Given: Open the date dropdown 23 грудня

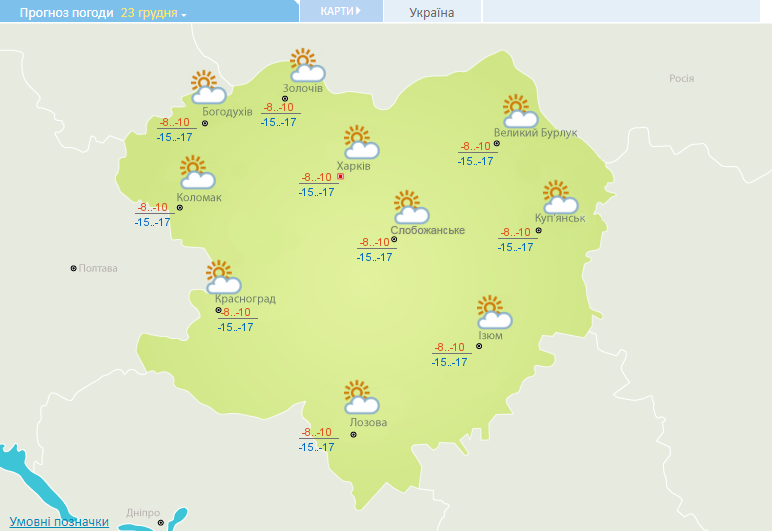Looking at the screenshot, I should coord(154,13).
